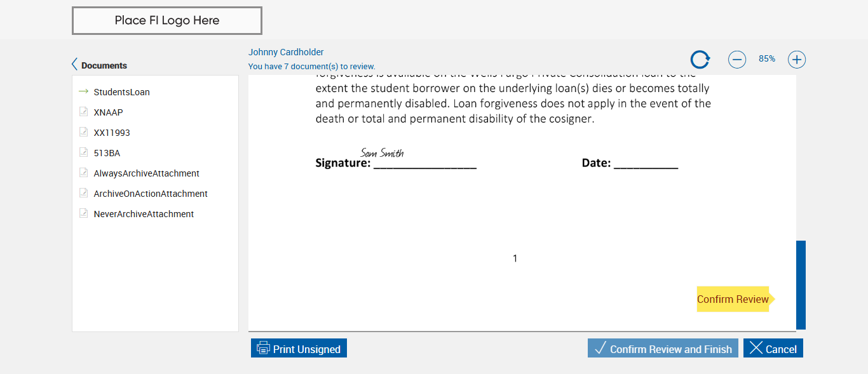Select ArchiveOnActionAttachment document
868x374 pixels.
click(x=151, y=194)
